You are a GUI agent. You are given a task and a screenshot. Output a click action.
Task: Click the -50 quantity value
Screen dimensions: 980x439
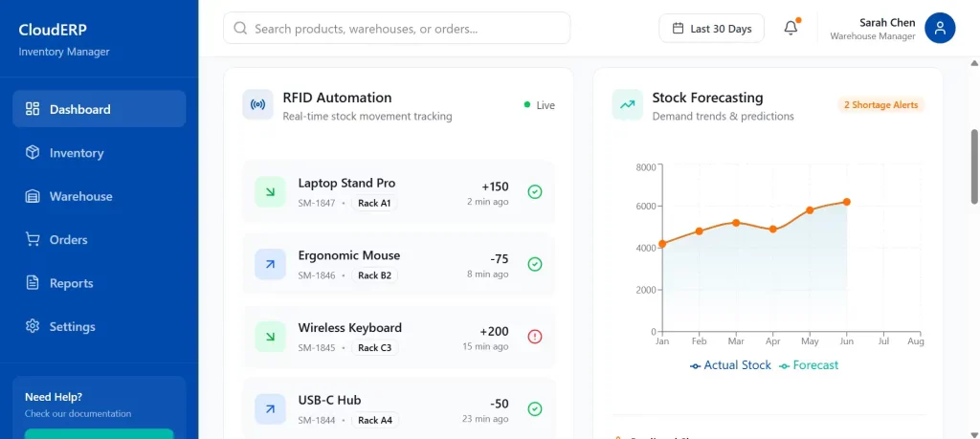(x=500, y=404)
